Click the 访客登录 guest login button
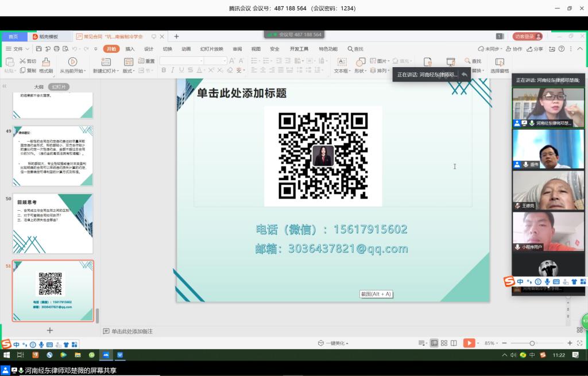588x376 pixels. pyautogui.click(x=528, y=36)
